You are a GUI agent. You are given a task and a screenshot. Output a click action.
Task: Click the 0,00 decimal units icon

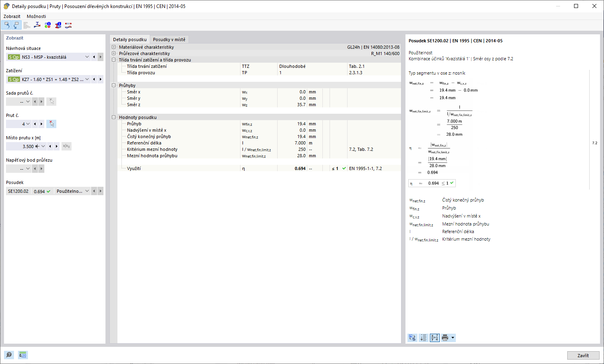pos(23,355)
